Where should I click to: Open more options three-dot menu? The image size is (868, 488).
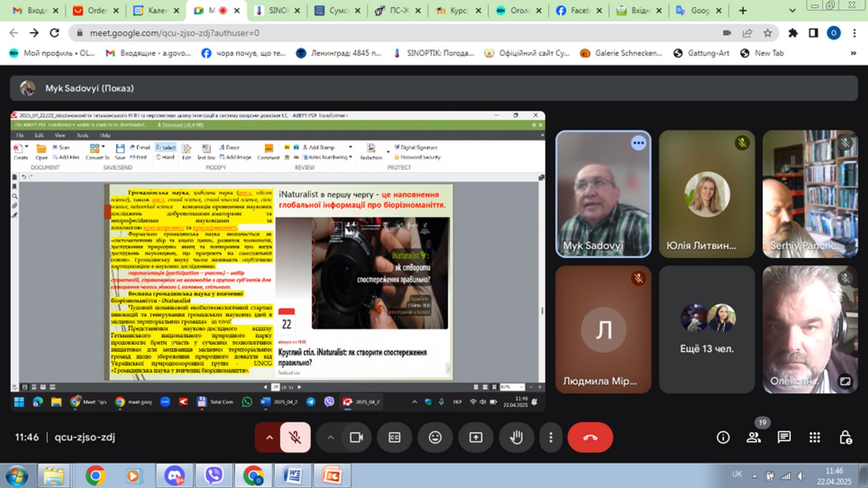(x=551, y=437)
